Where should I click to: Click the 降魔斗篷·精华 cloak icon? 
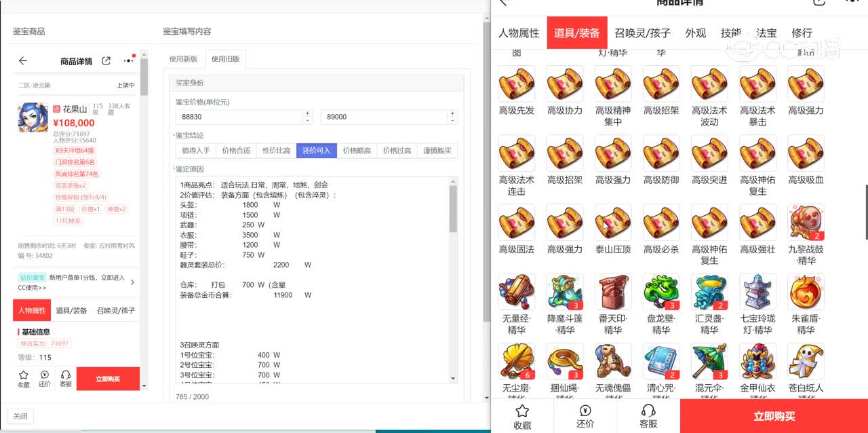point(565,292)
